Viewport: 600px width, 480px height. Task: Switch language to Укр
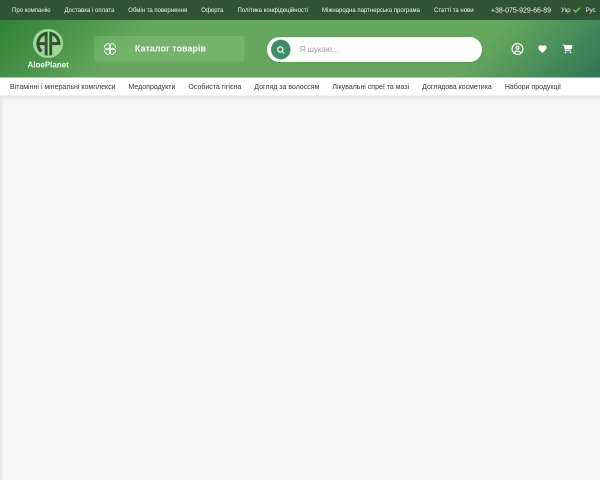[x=566, y=10]
